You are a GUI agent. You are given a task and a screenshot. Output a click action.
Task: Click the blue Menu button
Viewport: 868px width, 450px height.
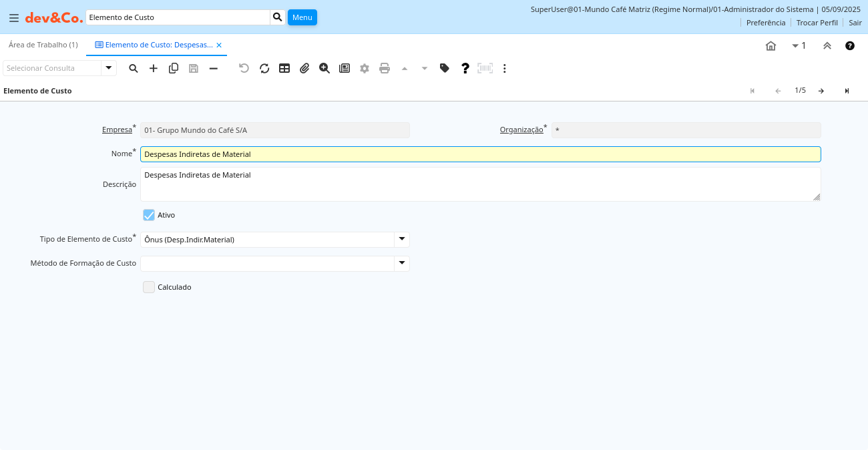(302, 17)
